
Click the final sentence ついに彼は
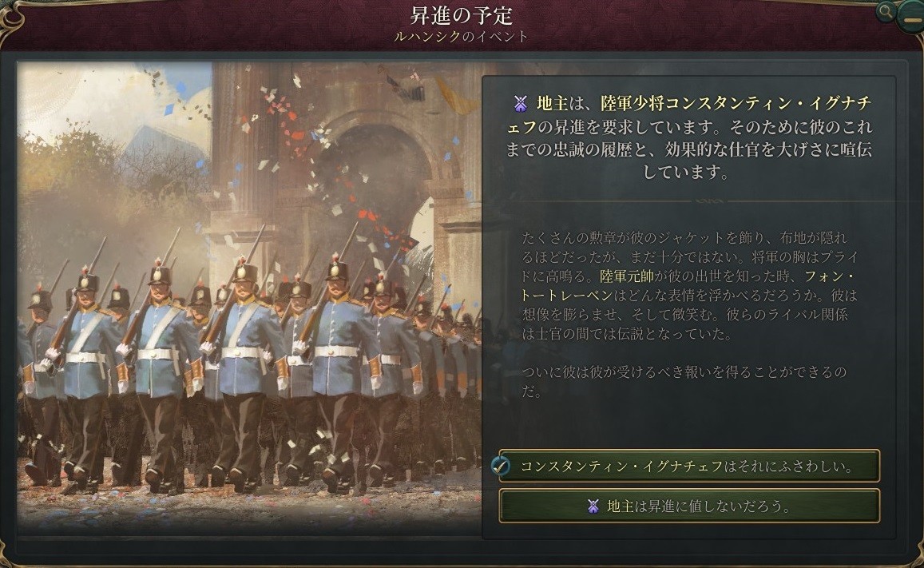[x=684, y=381]
